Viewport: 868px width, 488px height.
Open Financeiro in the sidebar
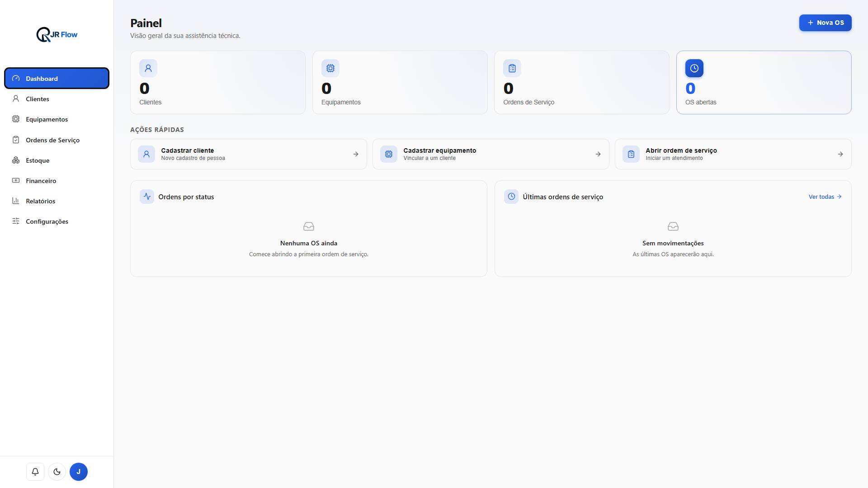(57, 181)
